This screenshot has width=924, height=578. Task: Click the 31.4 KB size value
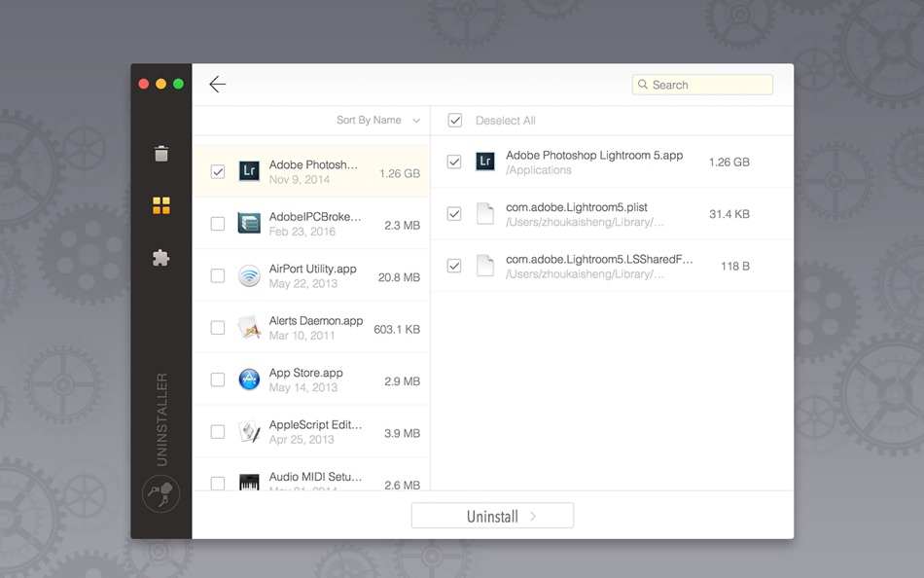click(729, 214)
